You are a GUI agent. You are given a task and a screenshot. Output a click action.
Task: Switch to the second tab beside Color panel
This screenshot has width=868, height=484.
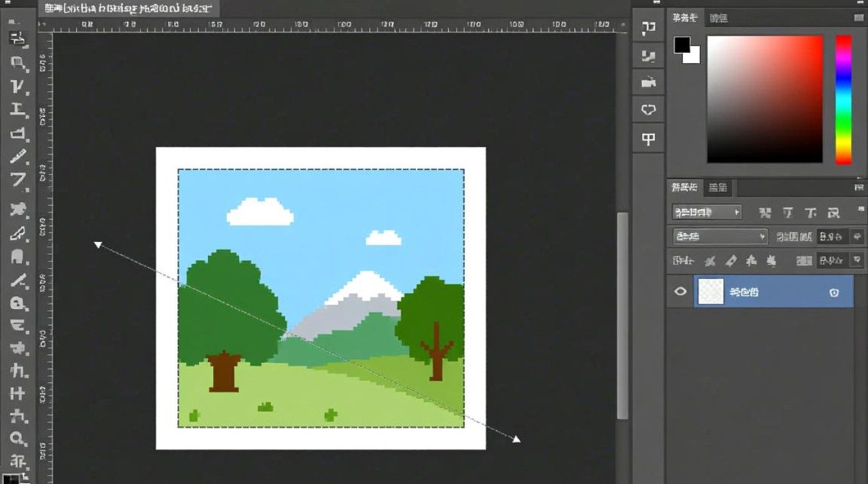pos(718,18)
